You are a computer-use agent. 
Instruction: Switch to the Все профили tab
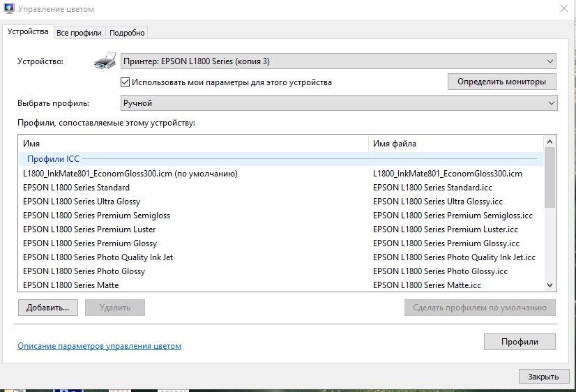[x=79, y=33]
